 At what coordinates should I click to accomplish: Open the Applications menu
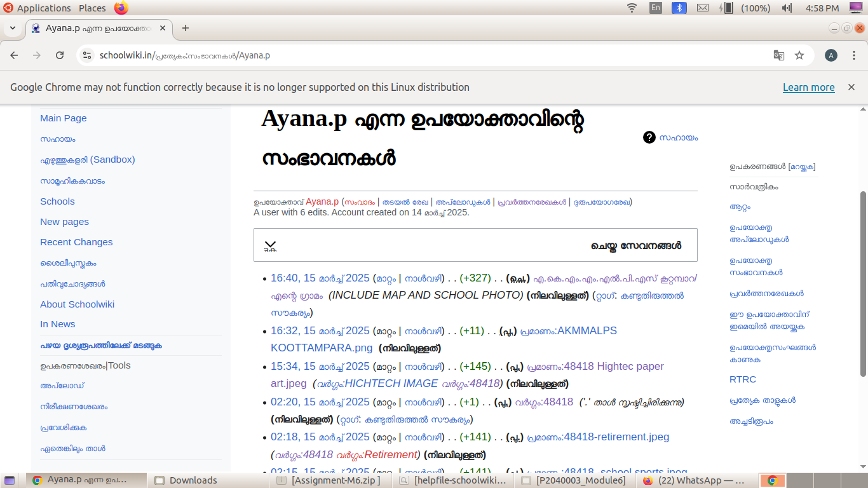coord(43,8)
